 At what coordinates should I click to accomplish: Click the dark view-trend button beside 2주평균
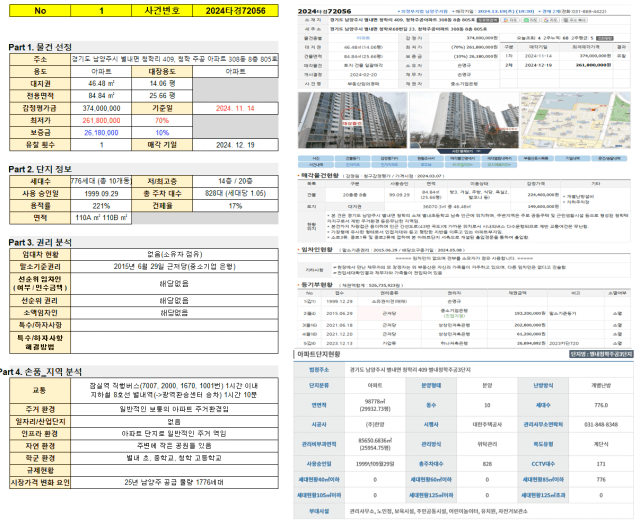click(x=604, y=38)
